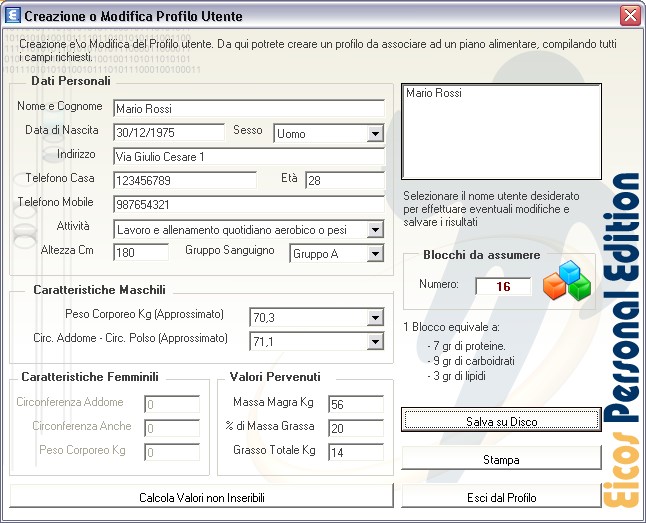Image resolution: width=646 pixels, height=523 pixels.
Task: Click the female Peso Corporeo Kg field
Action: coord(172,451)
